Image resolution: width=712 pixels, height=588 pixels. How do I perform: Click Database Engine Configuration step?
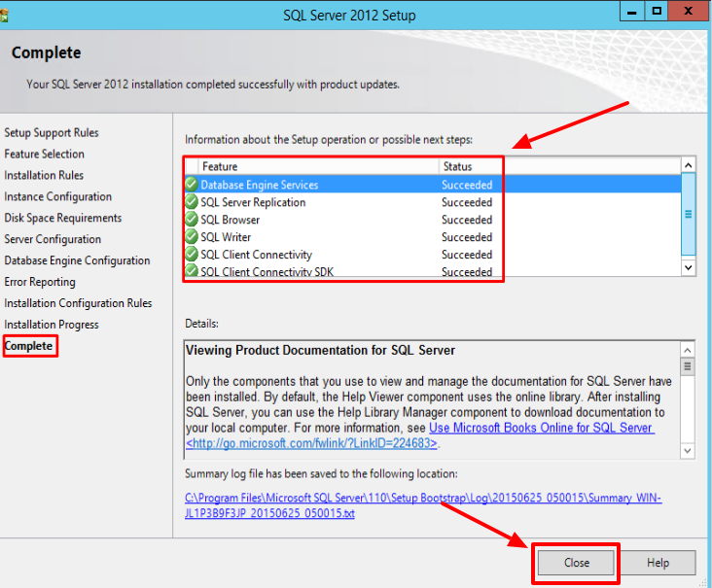click(77, 260)
